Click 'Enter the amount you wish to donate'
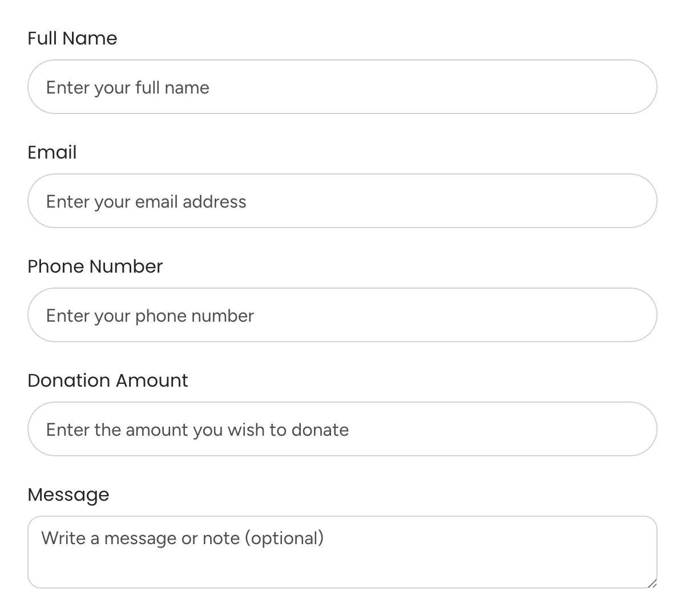The height and width of the screenshot is (616, 685). click(x=197, y=429)
